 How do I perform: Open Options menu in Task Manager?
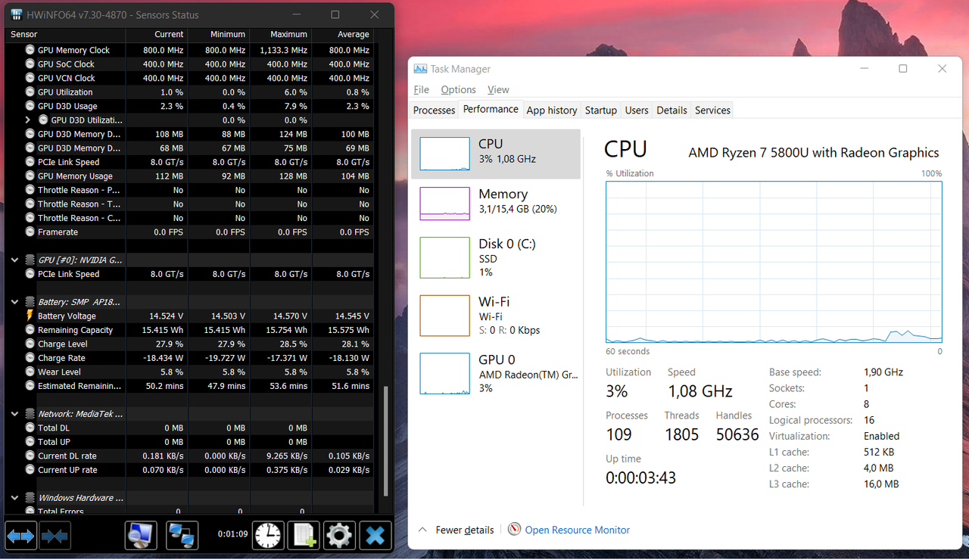tap(458, 89)
